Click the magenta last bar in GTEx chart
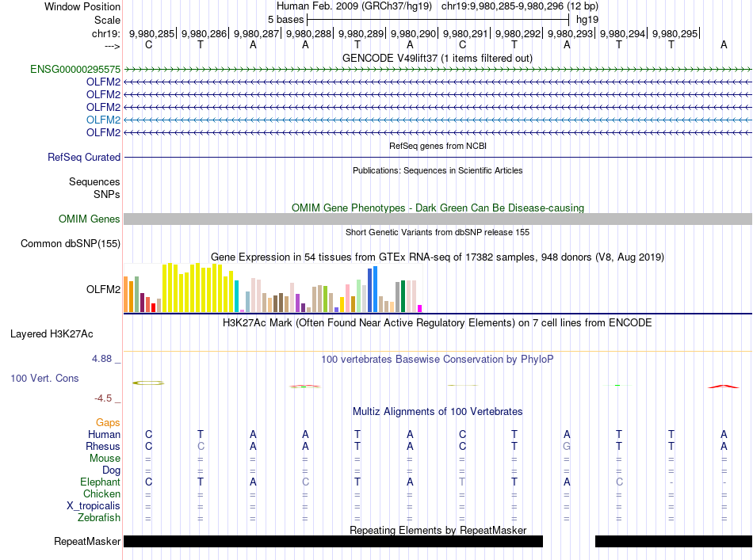 pyautogui.click(x=419, y=309)
